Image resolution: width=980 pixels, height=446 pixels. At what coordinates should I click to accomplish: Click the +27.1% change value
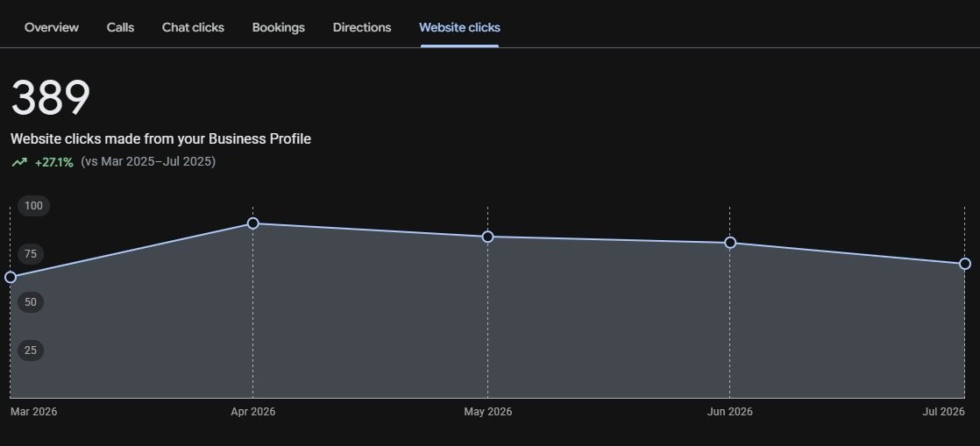point(53,162)
